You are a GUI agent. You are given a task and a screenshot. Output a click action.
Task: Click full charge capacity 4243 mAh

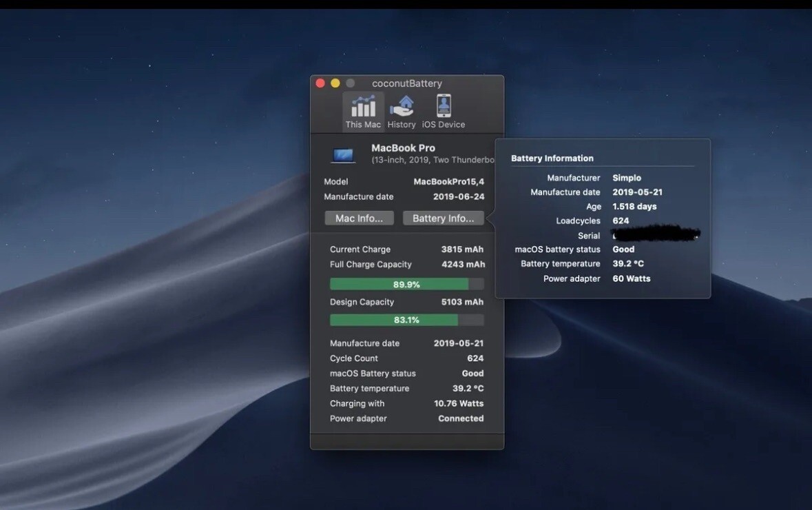(464, 265)
